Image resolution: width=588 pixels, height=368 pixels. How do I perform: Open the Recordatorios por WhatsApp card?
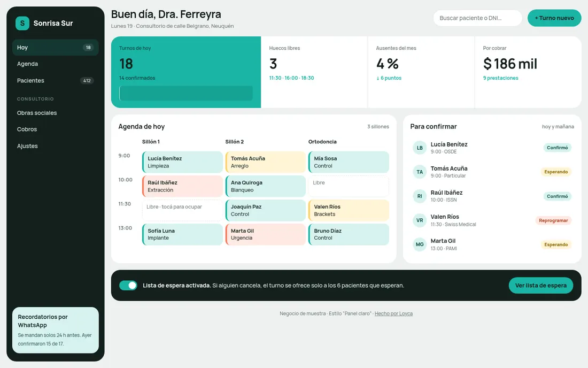(x=56, y=330)
